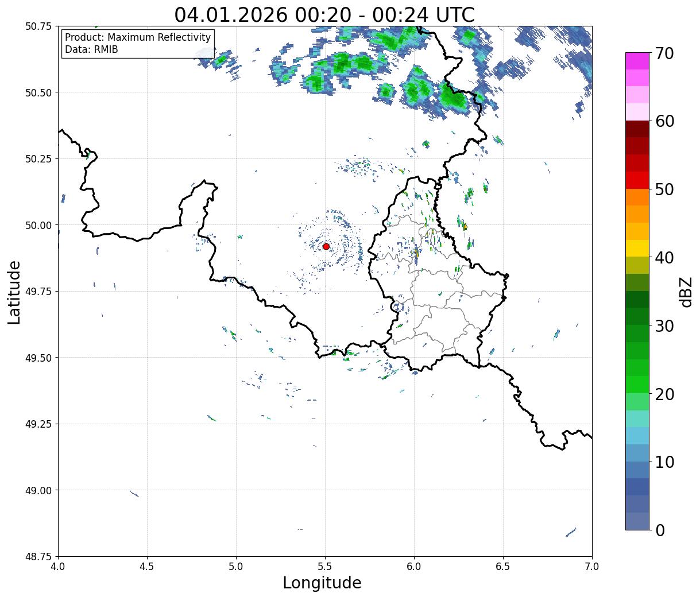700x597 pixels.
Task: Click latitude tick label 50.25
Action: [38, 159]
